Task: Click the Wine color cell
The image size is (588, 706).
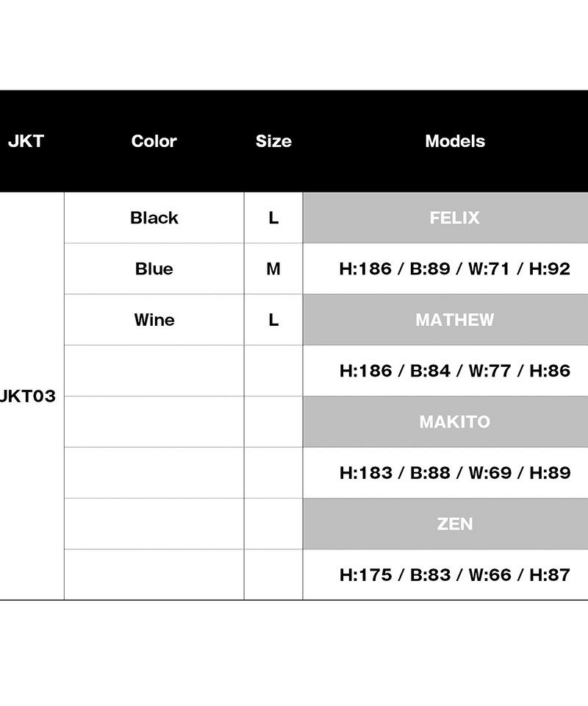Action: pyautogui.click(x=154, y=320)
